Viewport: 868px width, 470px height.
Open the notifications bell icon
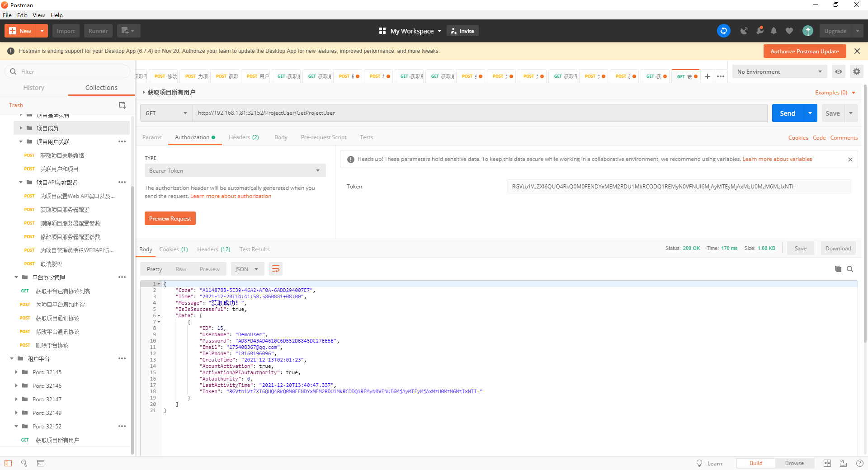coord(774,31)
